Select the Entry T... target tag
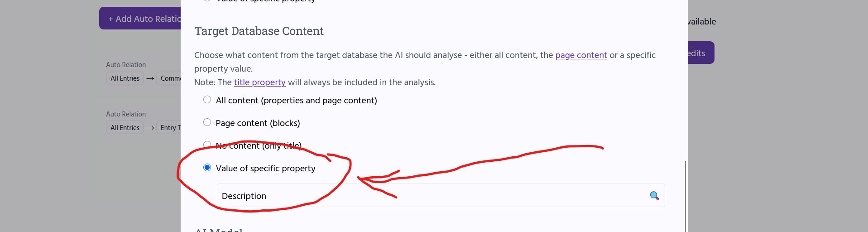The image size is (868, 232). pos(169,128)
